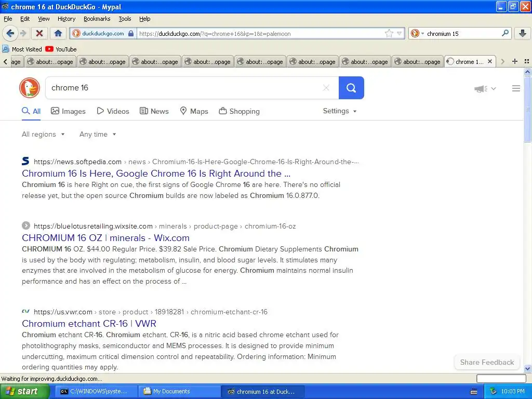Click the Softpedia favicon
The image size is (532, 399).
point(25,161)
